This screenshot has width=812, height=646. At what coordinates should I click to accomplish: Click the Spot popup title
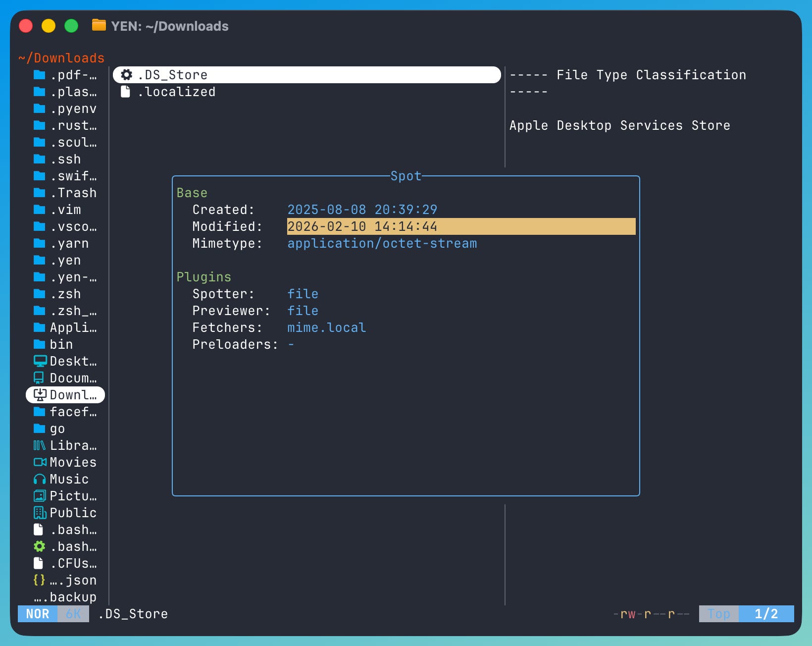tap(406, 176)
